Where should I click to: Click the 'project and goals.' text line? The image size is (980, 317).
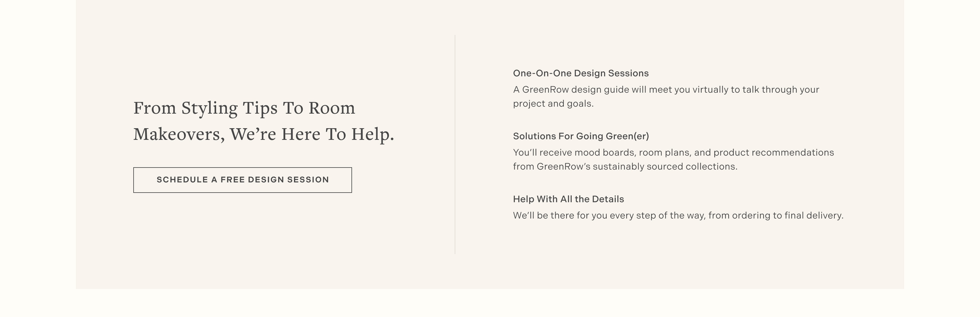[553, 104]
